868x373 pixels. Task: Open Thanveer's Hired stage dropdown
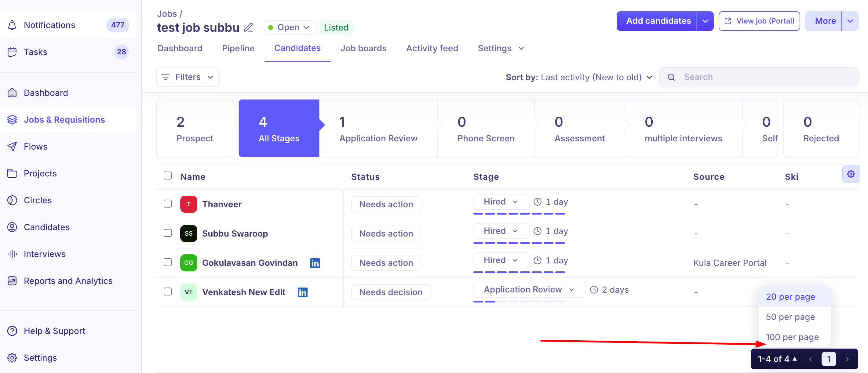[x=501, y=202]
